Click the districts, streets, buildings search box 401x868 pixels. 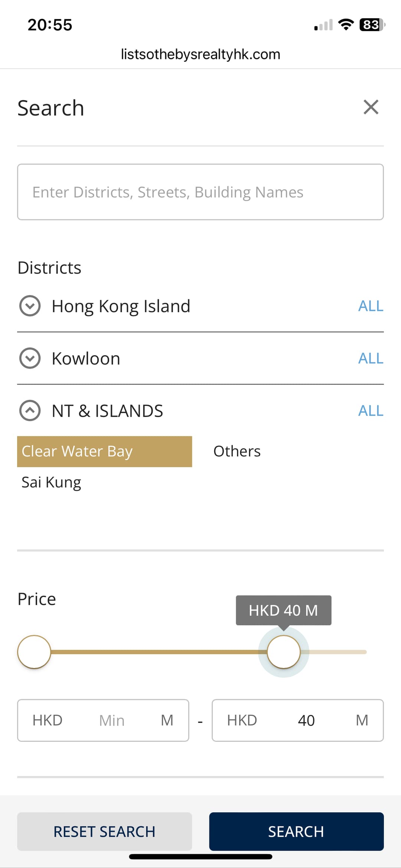pyautogui.click(x=200, y=192)
